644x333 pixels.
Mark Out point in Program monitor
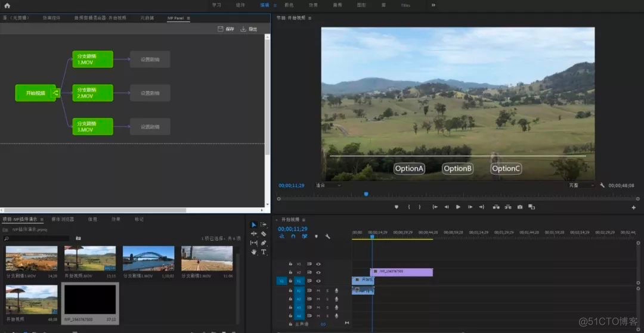419,207
